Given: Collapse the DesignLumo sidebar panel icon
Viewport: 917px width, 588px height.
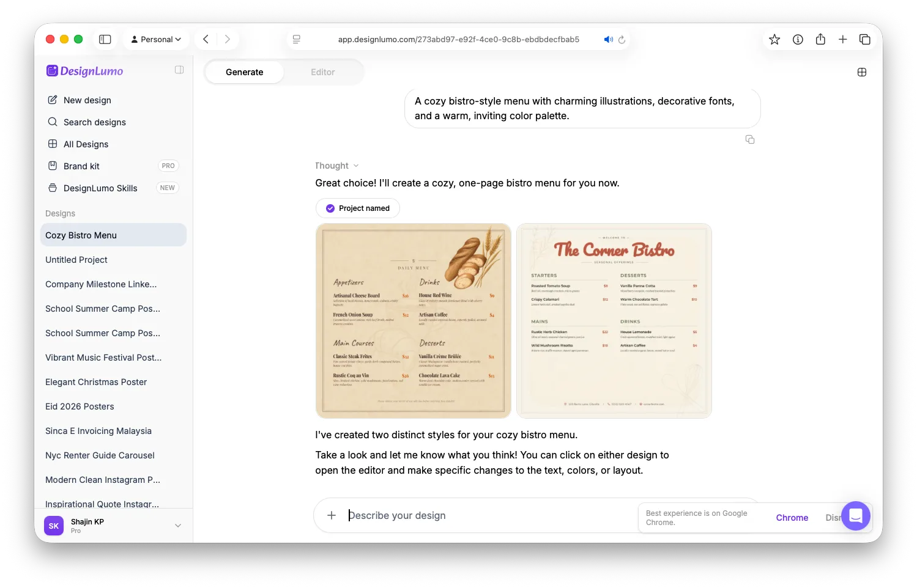Looking at the screenshot, I should 179,70.
